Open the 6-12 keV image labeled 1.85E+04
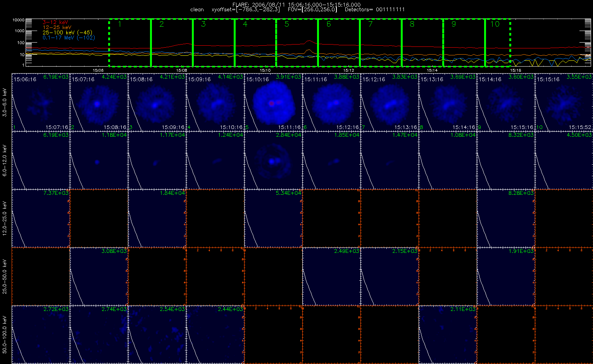The width and height of the screenshot is (593, 364). pyautogui.click(x=331, y=160)
